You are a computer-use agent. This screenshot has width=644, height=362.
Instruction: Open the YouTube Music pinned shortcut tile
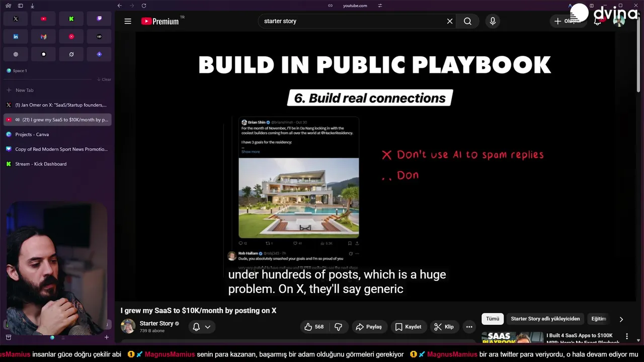[x=71, y=37]
